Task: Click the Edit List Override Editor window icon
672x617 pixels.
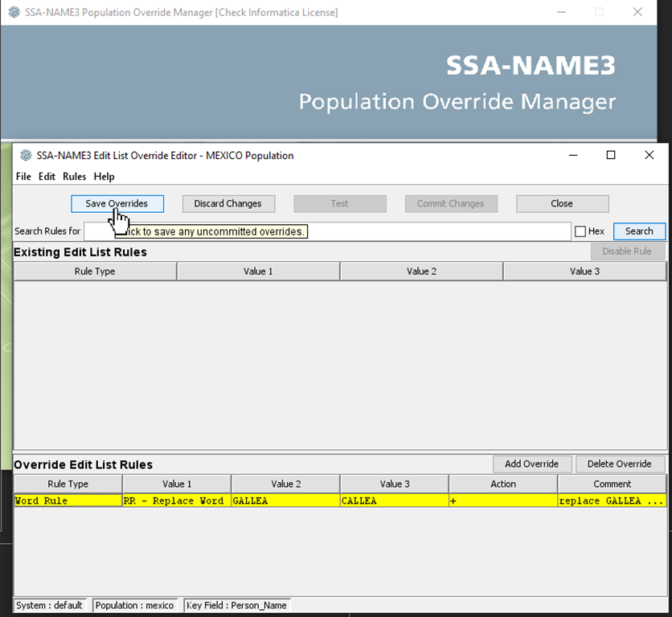Action: (x=27, y=155)
